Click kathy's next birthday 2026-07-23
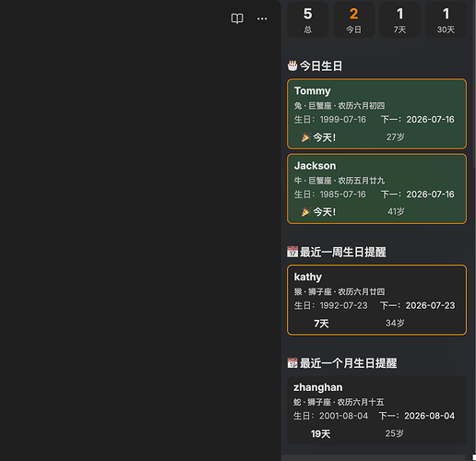This screenshot has width=476, height=461. (x=430, y=305)
